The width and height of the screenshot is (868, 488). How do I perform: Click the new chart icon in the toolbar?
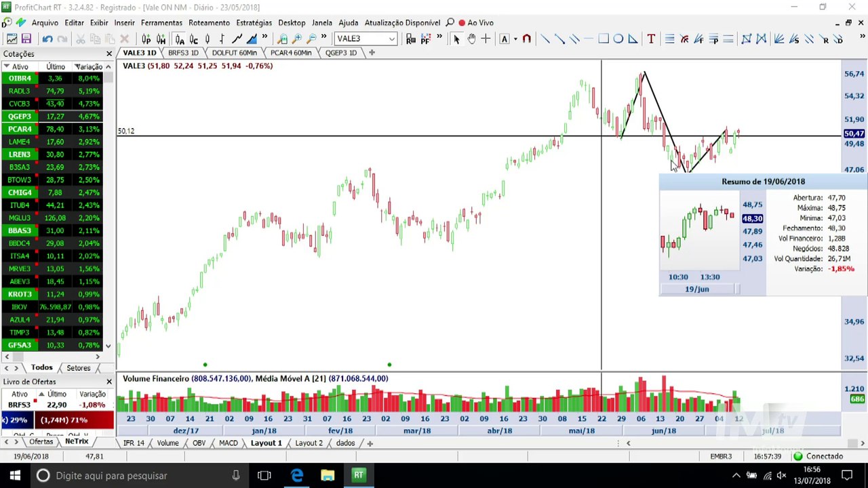click(12, 39)
